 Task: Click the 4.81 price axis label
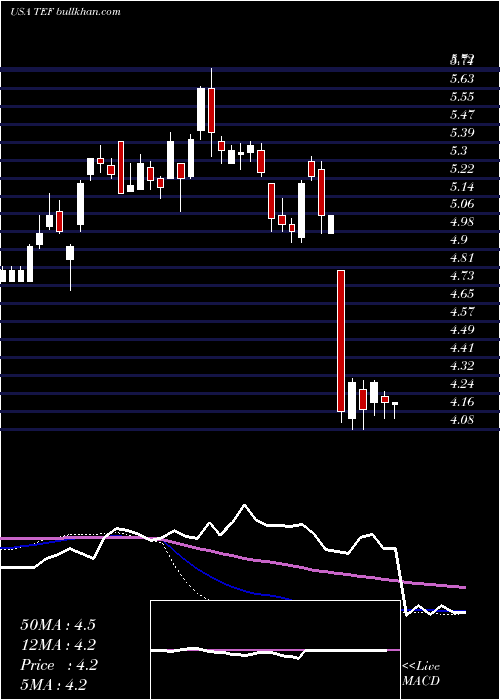pyautogui.click(x=462, y=258)
